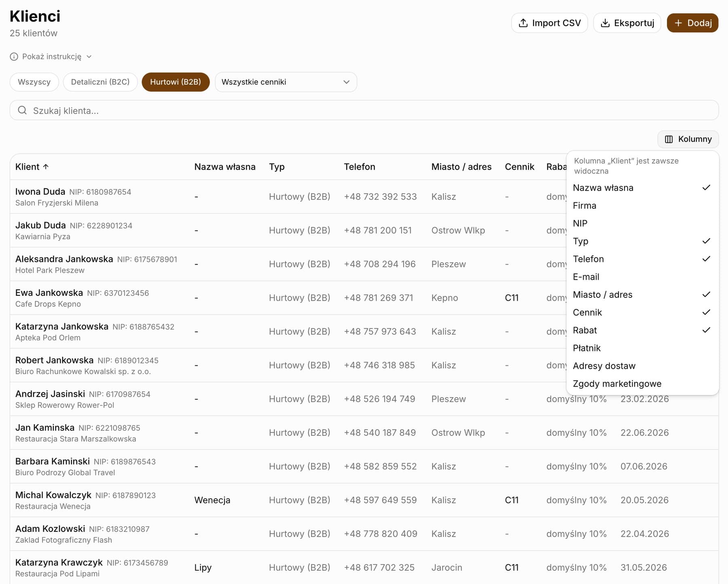This screenshot has height=584, width=728.
Task: Sort by the Telefon column header
Action: coord(360,167)
